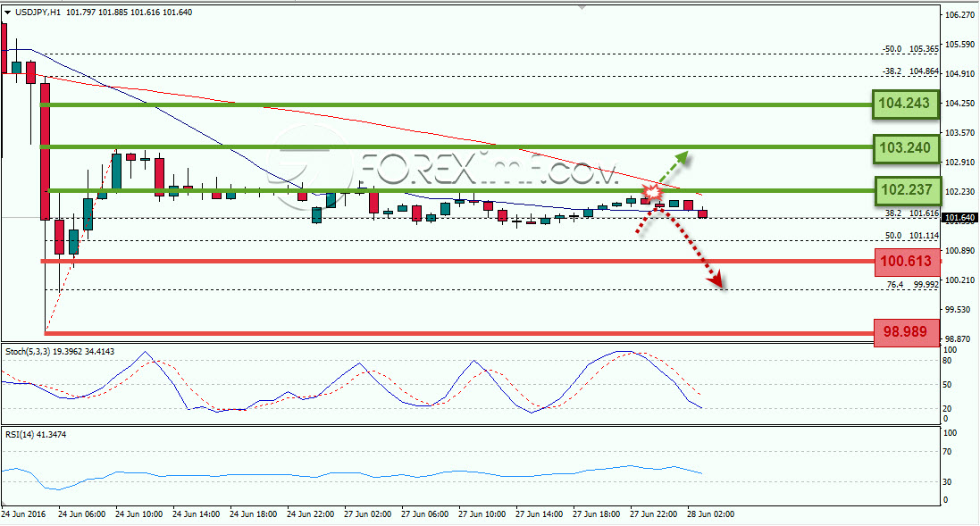Image resolution: width=980 pixels, height=526 pixels.
Task: Select the tall red candle falling from 104.864
Action: [45, 152]
